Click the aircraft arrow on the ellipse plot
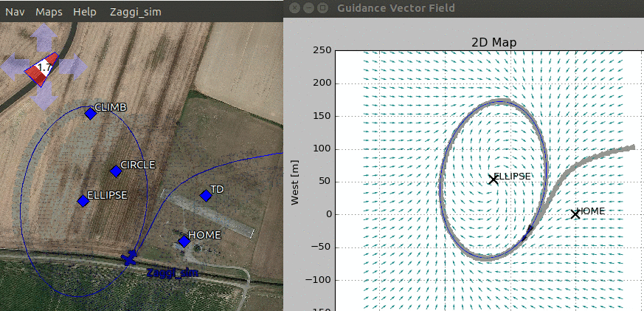 pyautogui.click(x=527, y=233)
